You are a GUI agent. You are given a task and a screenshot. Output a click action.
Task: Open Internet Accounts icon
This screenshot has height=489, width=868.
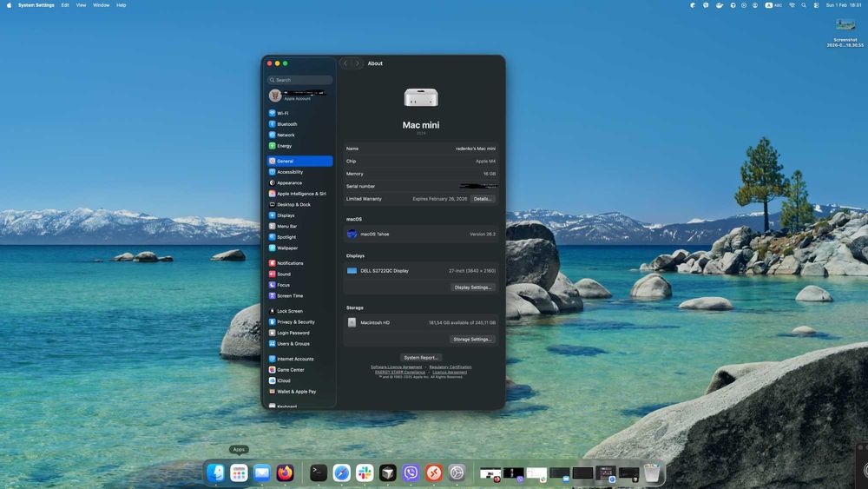click(272, 359)
